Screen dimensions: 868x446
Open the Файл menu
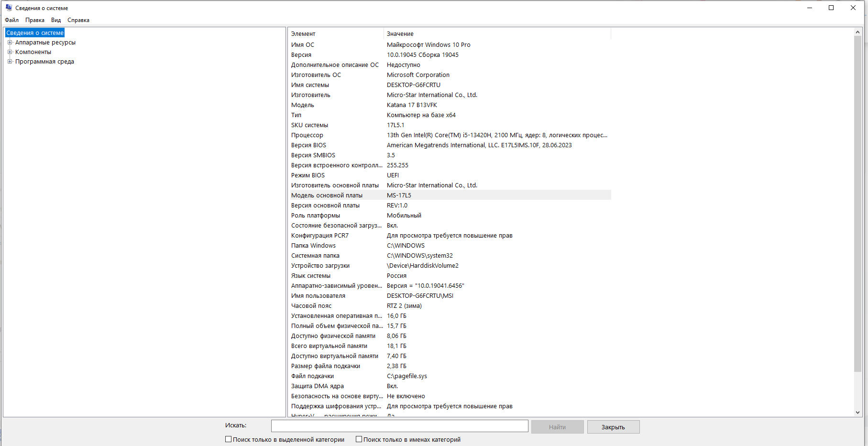tap(11, 20)
